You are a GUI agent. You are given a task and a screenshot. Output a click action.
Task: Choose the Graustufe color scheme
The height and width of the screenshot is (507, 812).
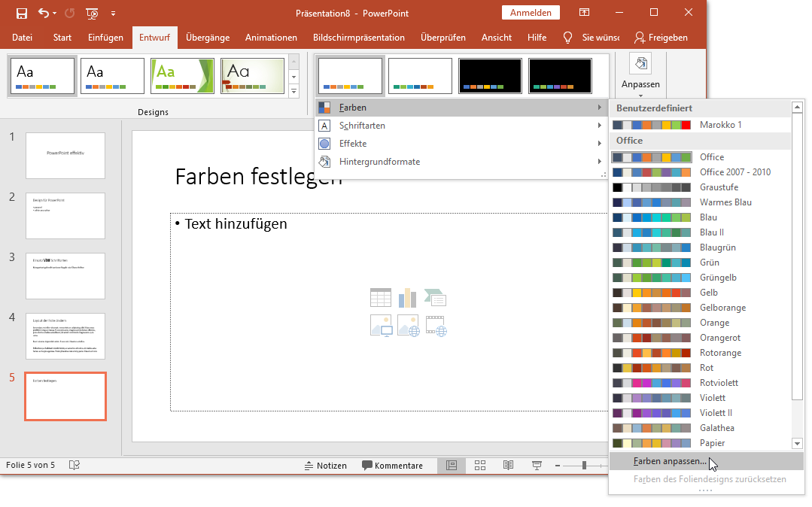701,187
